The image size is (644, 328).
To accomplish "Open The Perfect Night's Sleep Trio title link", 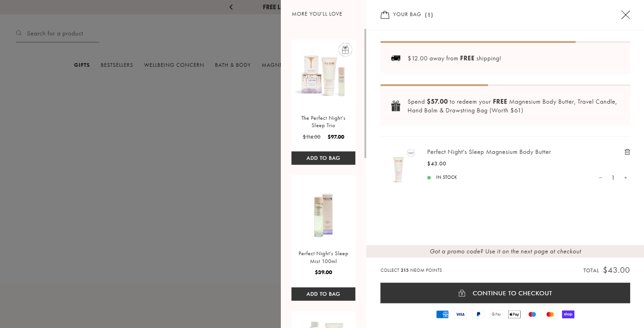I will tap(323, 122).
